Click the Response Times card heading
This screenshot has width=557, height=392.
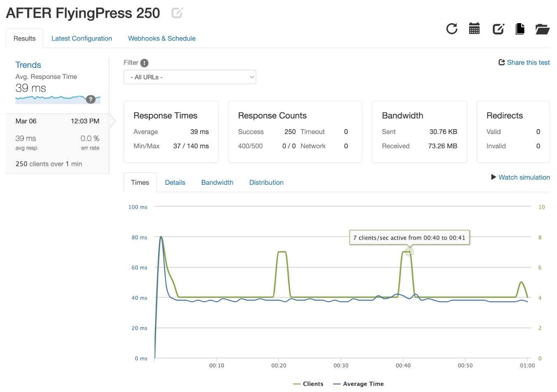[165, 116]
